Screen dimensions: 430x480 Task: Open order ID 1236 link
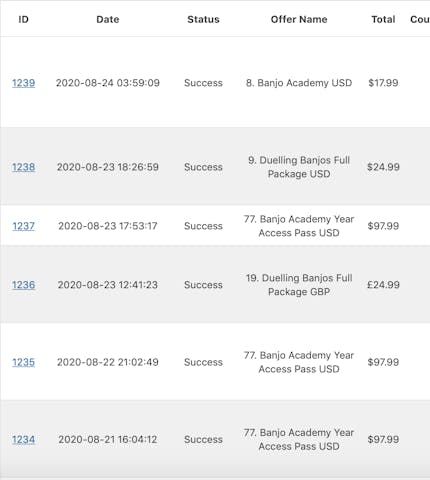coord(23,285)
